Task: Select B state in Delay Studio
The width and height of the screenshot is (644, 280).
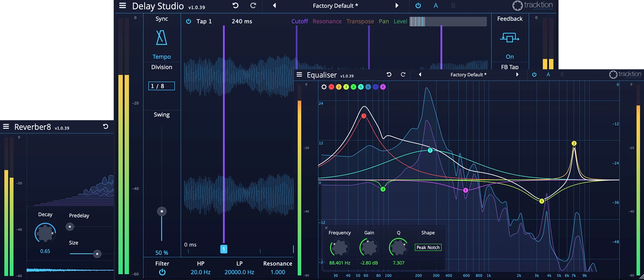Action: click(x=453, y=6)
